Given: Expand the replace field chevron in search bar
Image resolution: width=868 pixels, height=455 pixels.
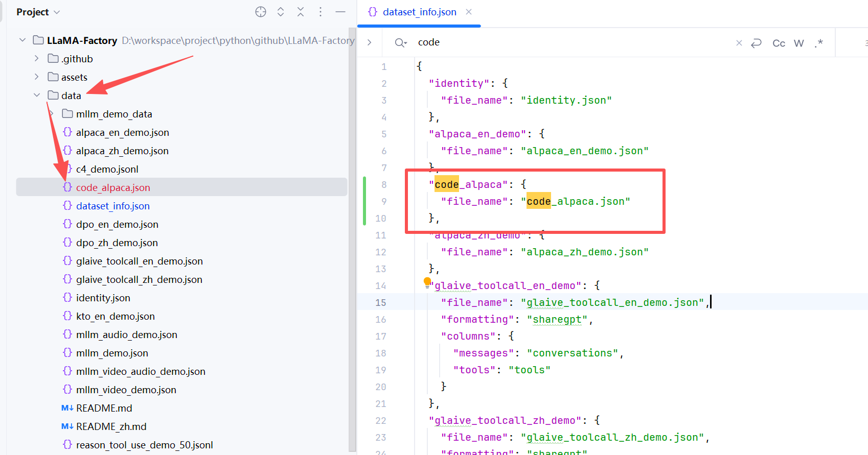Looking at the screenshot, I should pyautogui.click(x=370, y=42).
